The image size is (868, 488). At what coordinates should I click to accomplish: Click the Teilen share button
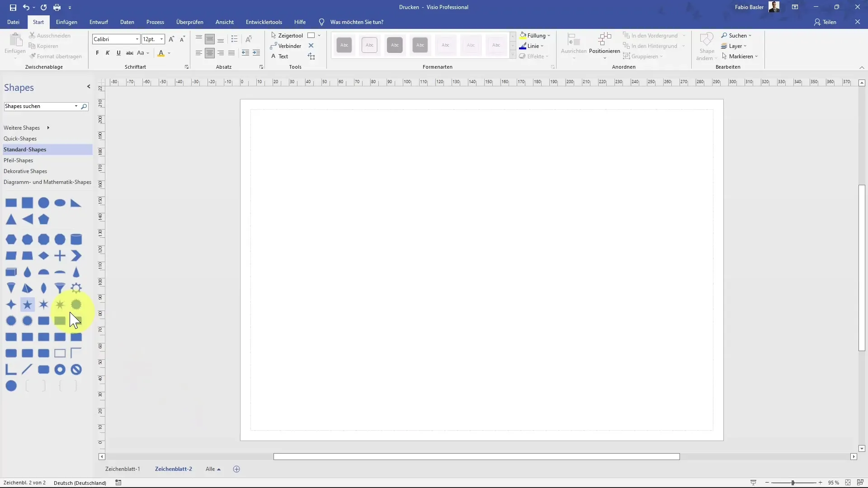pos(826,22)
